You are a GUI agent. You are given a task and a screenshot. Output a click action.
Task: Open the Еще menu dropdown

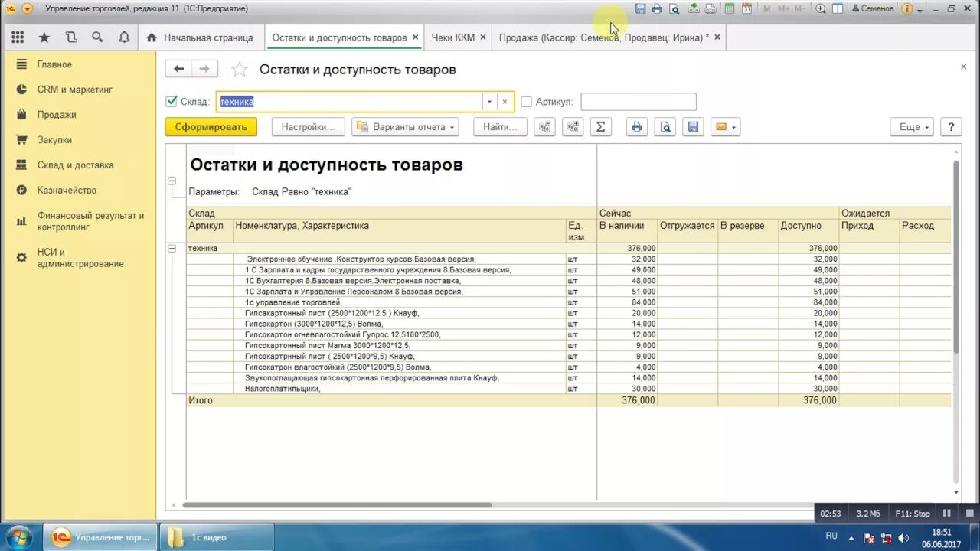(x=912, y=127)
